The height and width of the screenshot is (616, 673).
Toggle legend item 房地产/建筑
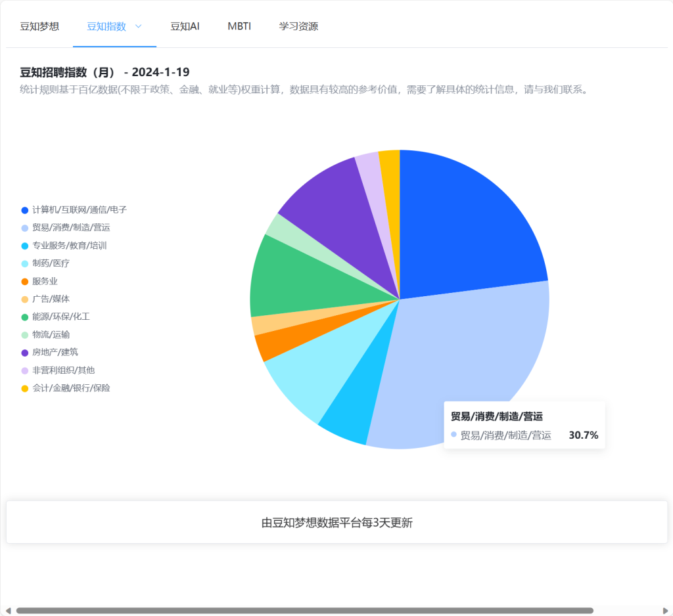pyautogui.click(x=50, y=352)
